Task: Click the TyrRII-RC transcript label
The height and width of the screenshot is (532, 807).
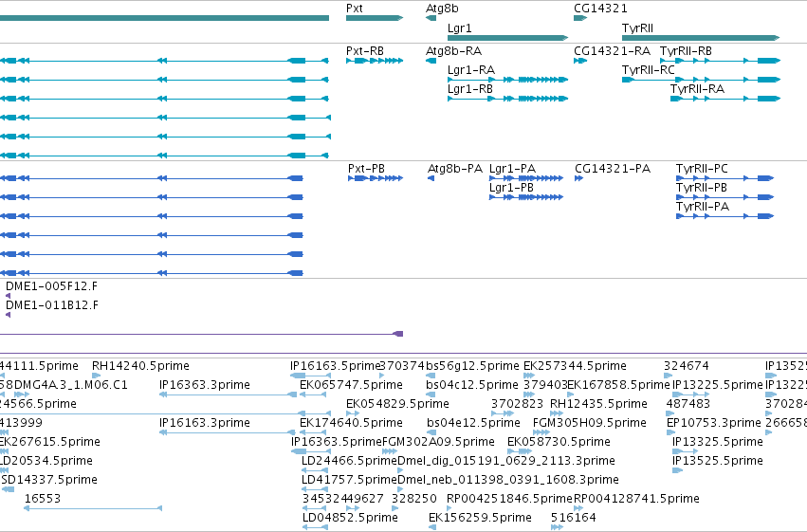Action: click(x=648, y=70)
